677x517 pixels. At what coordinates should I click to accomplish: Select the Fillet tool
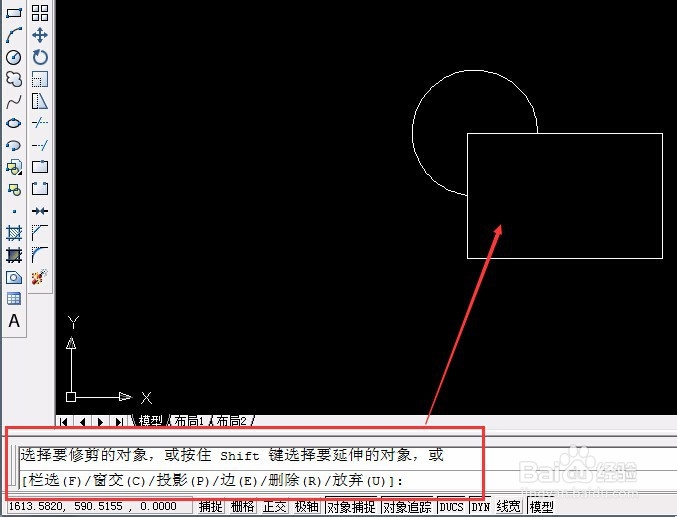(x=40, y=255)
